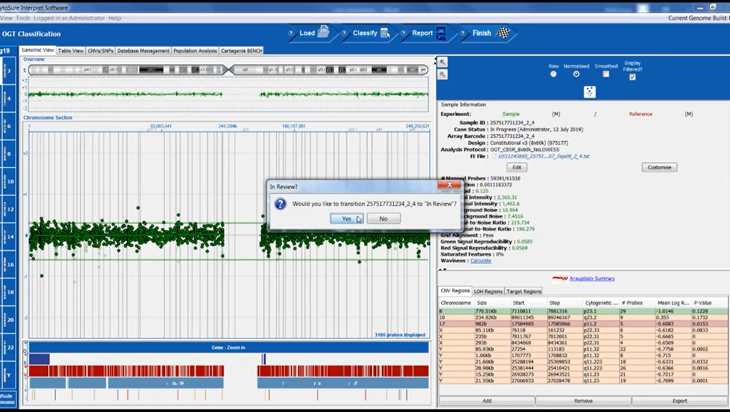Click the Edit sample information button
Viewport: 730px width, 412px height.
pos(517,167)
